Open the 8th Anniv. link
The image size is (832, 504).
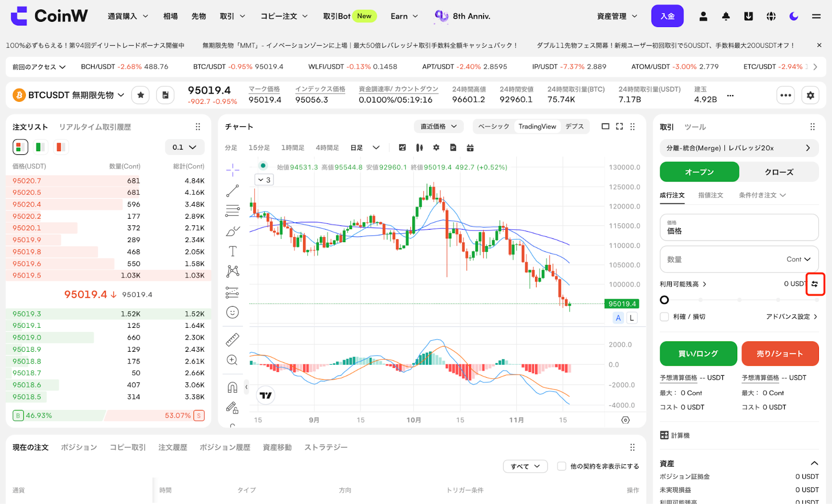[463, 16]
